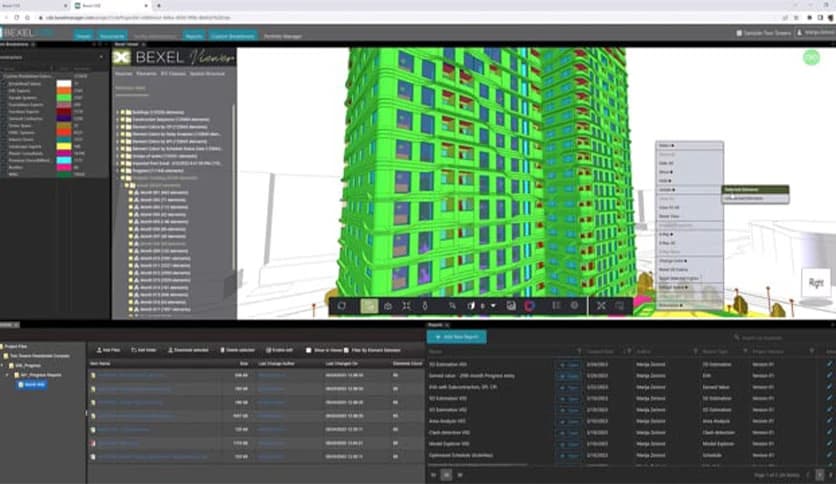Click the Add Files button
This screenshot has height=484, width=836.
pos(108,350)
